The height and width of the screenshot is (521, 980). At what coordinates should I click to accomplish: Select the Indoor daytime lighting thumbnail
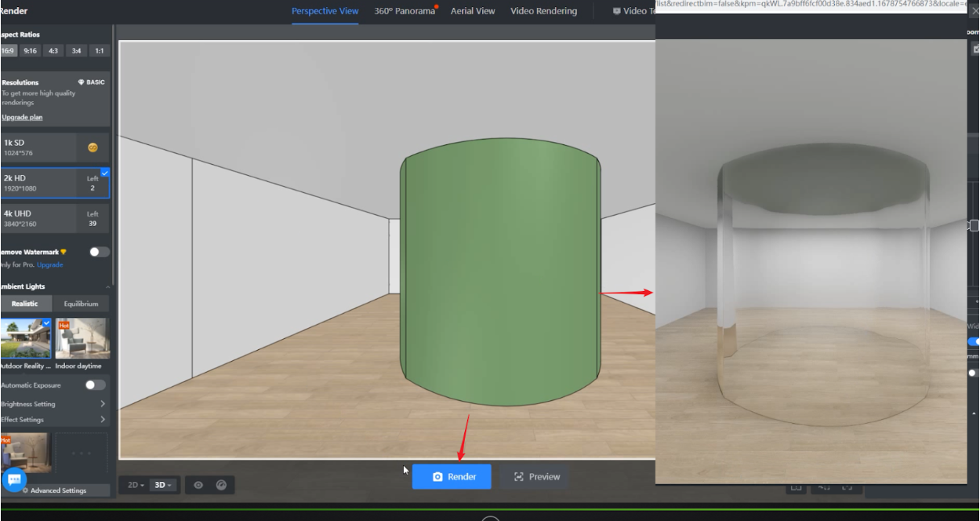[82, 338]
